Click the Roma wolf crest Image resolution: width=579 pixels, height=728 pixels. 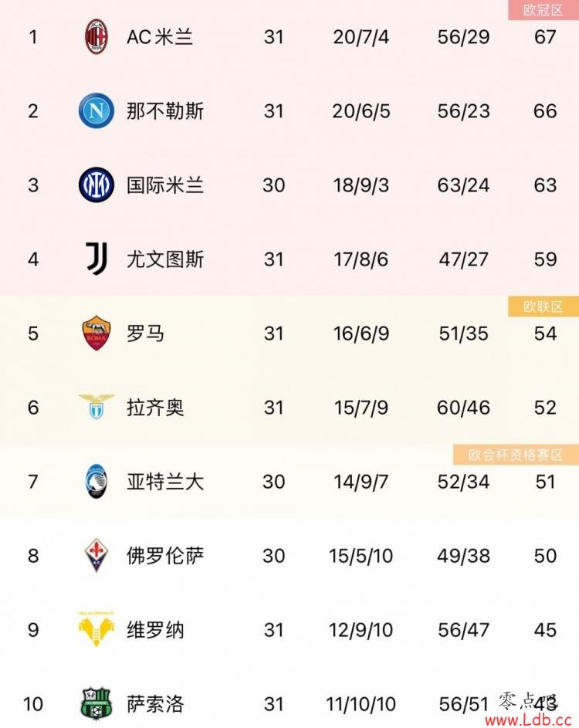click(96, 333)
